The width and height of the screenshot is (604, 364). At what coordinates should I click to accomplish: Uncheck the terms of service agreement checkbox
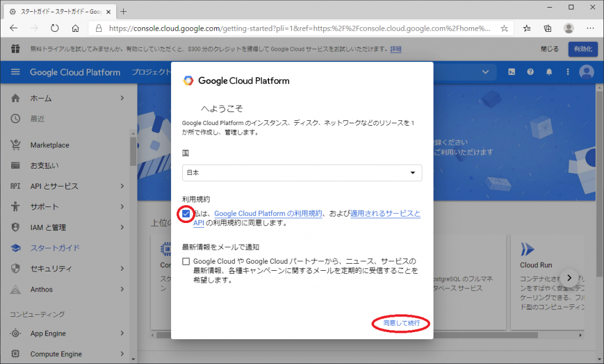click(x=186, y=214)
